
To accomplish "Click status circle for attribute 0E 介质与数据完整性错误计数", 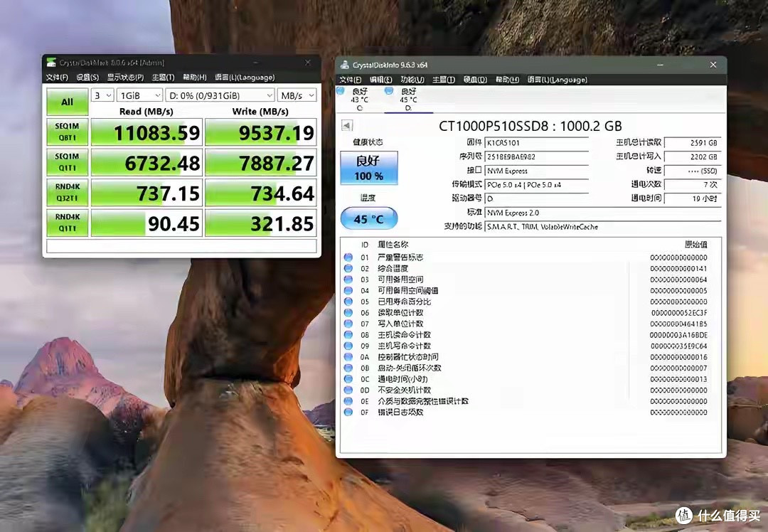I will [x=348, y=400].
